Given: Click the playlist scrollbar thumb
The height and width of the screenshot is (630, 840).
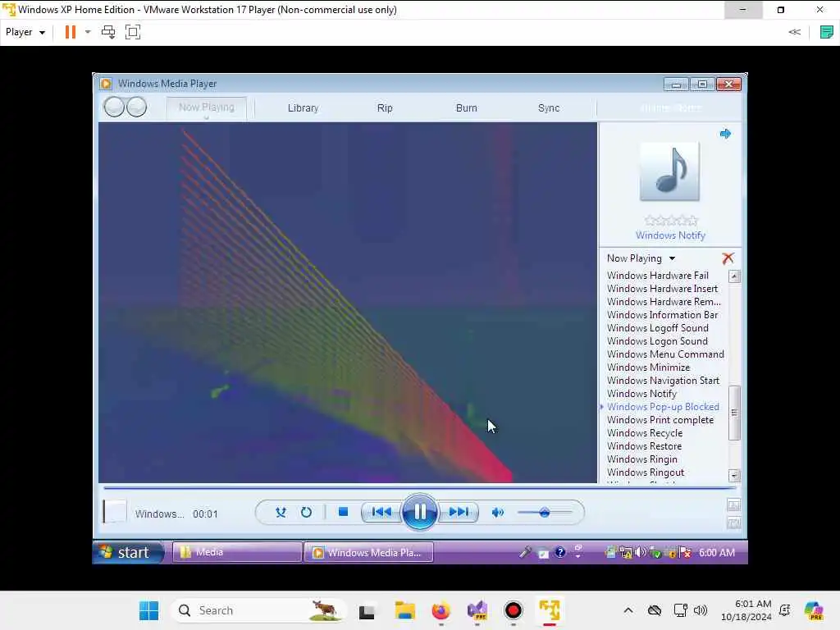Looking at the screenshot, I should coord(734,413).
